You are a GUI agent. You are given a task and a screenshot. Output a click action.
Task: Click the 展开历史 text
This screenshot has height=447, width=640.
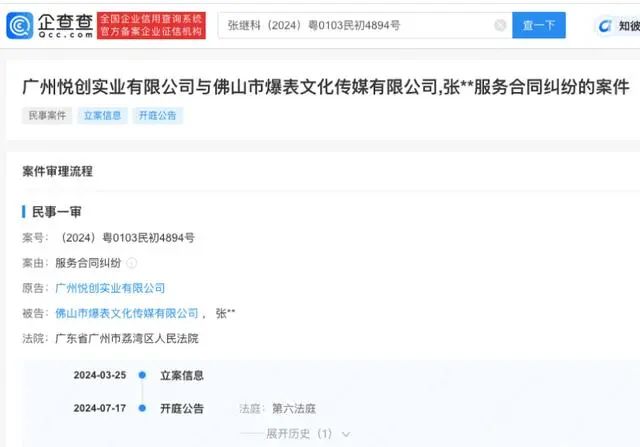point(288,434)
